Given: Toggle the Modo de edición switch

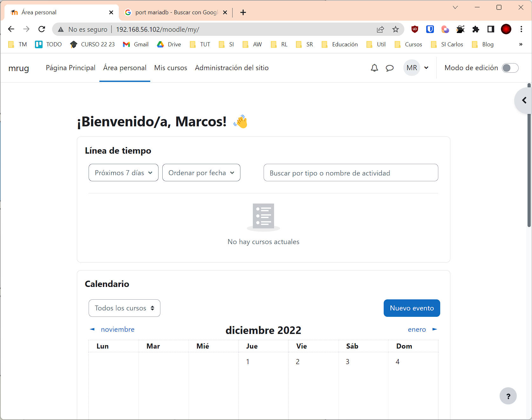Looking at the screenshot, I should [x=510, y=68].
